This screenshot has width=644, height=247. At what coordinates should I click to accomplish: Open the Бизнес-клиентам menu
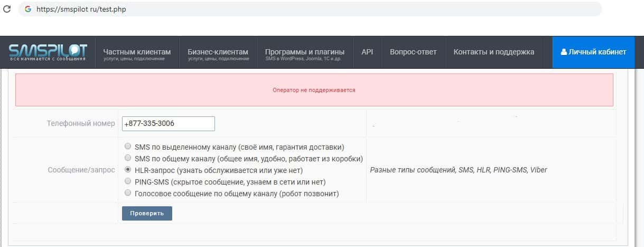click(218, 52)
